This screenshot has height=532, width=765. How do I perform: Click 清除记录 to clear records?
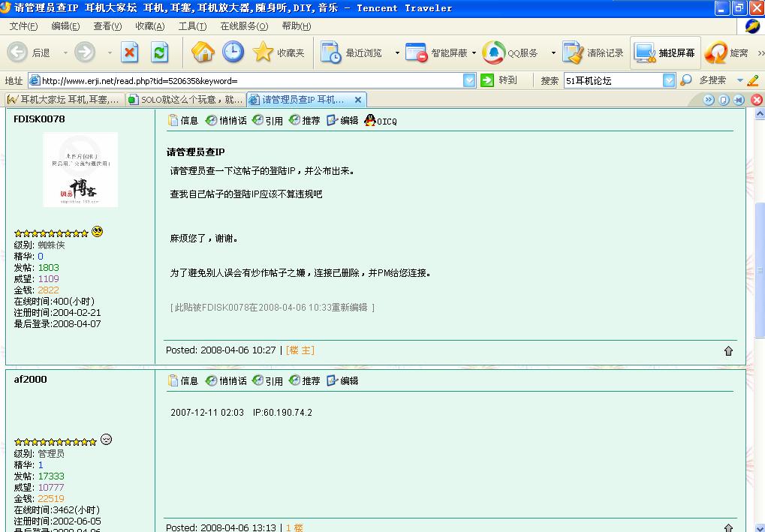(x=593, y=53)
